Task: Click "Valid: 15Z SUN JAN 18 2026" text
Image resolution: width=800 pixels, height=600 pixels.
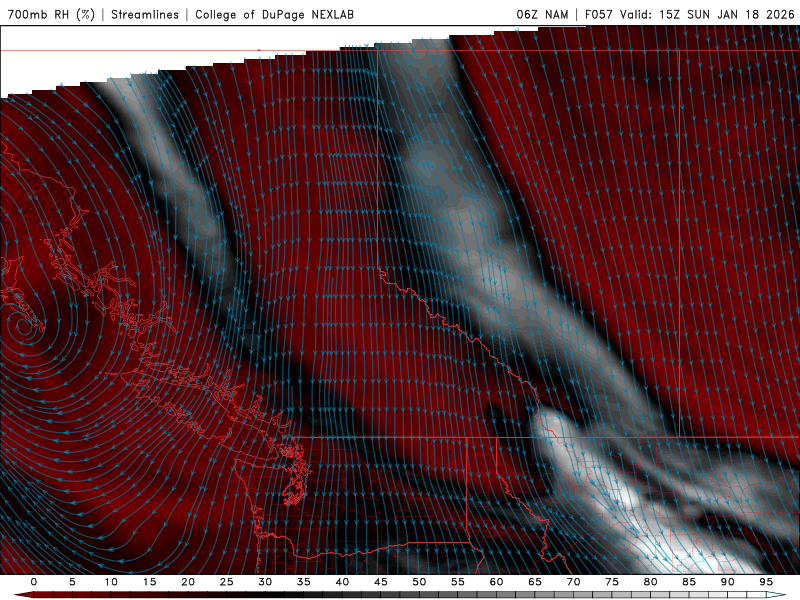Action: pyautogui.click(x=707, y=14)
